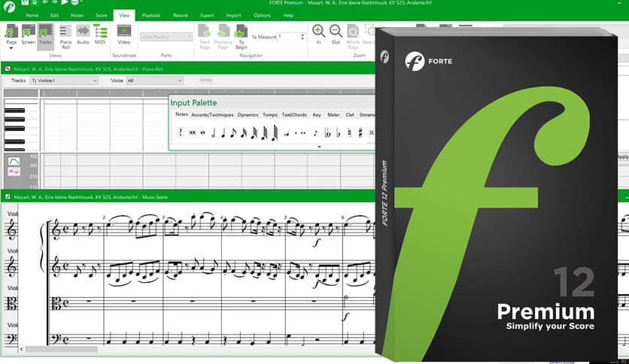
Task: Open the Page view in Views group
Action: pyautogui.click(x=11, y=35)
